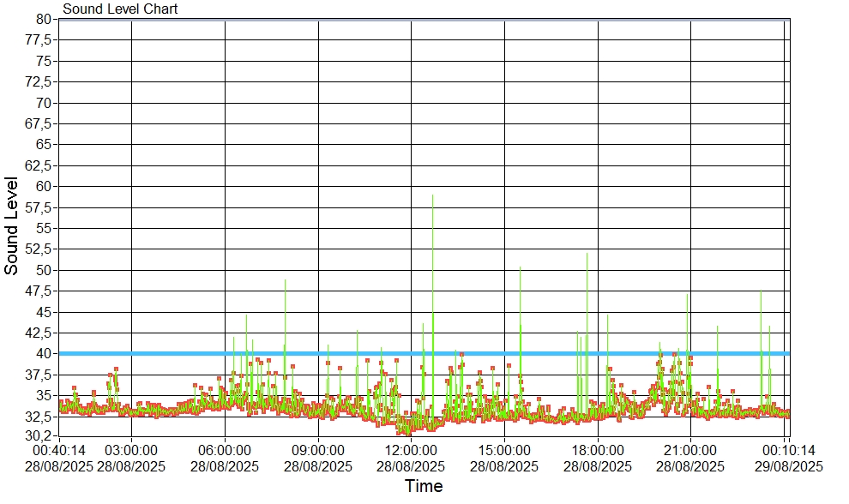849x504 pixels.
Task: Click the 12:00:00 time axis label
Action: point(411,450)
